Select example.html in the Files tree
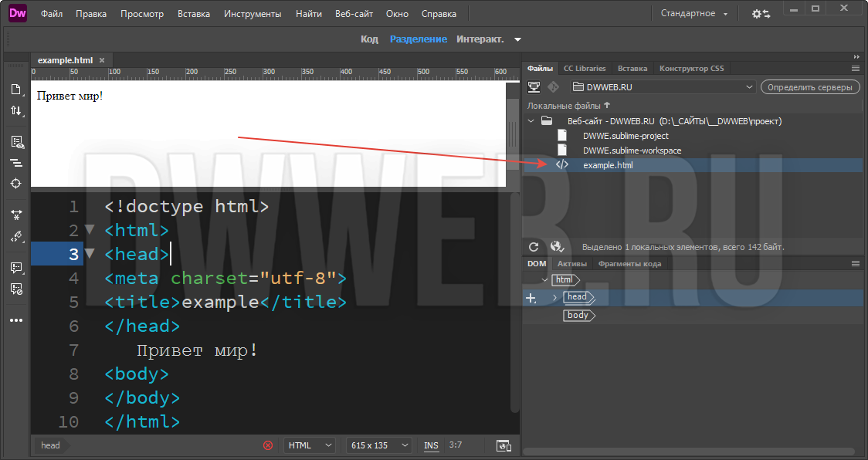The image size is (868, 460). (x=608, y=165)
